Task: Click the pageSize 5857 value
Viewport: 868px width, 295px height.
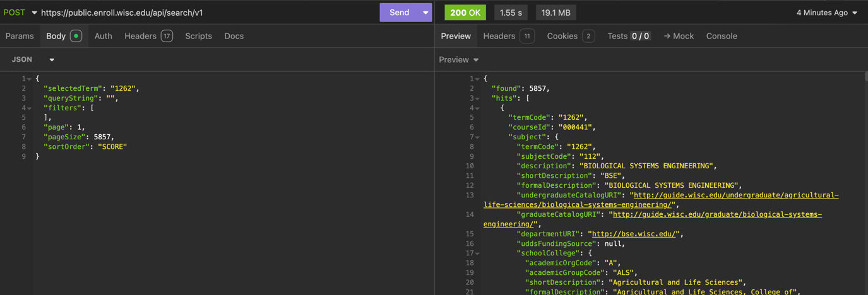Action: pos(102,137)
